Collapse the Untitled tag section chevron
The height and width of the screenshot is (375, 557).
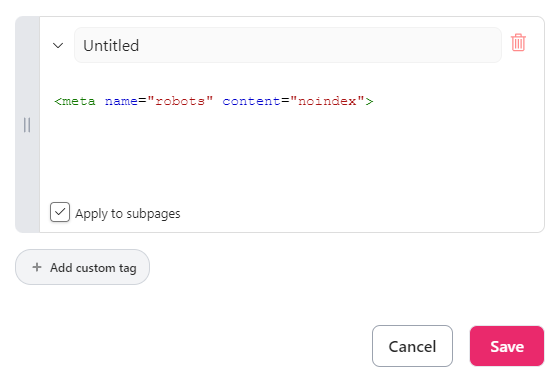58,45
